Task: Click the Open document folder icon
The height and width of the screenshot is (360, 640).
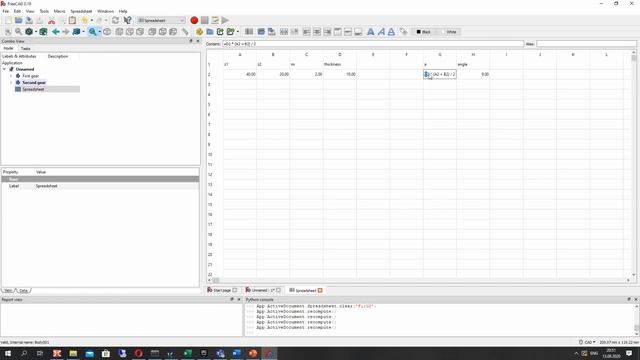Action: point(18,20)
